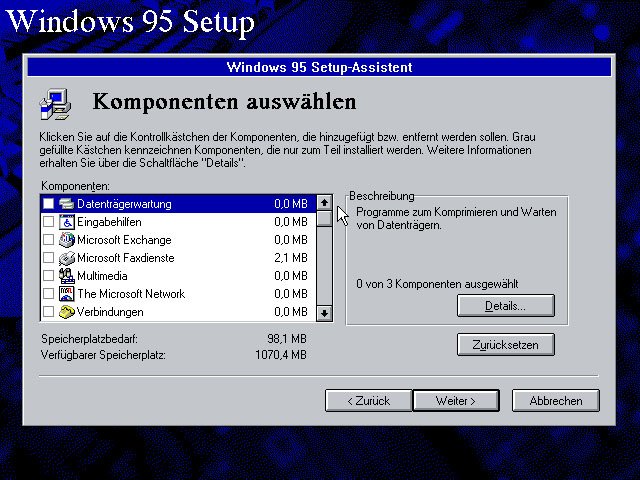Proceed with the Weiter button

pyautogui.click(x=455, y=400)
